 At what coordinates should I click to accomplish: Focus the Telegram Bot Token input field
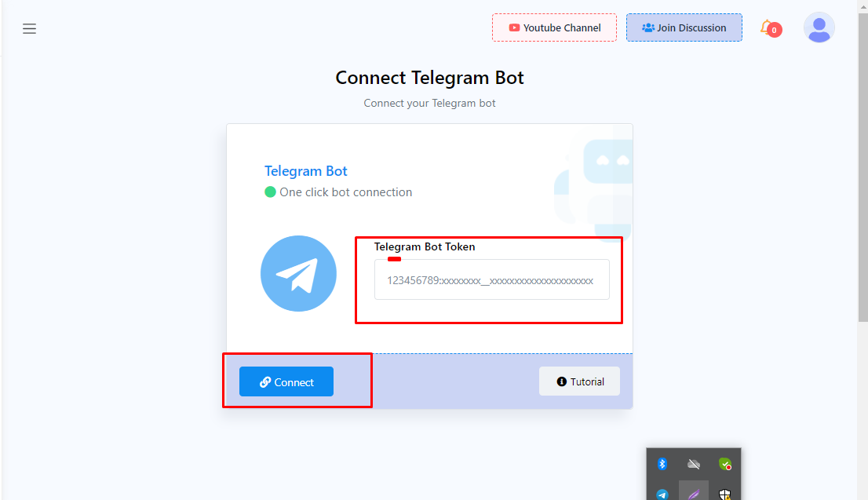(x=491, y=279)
